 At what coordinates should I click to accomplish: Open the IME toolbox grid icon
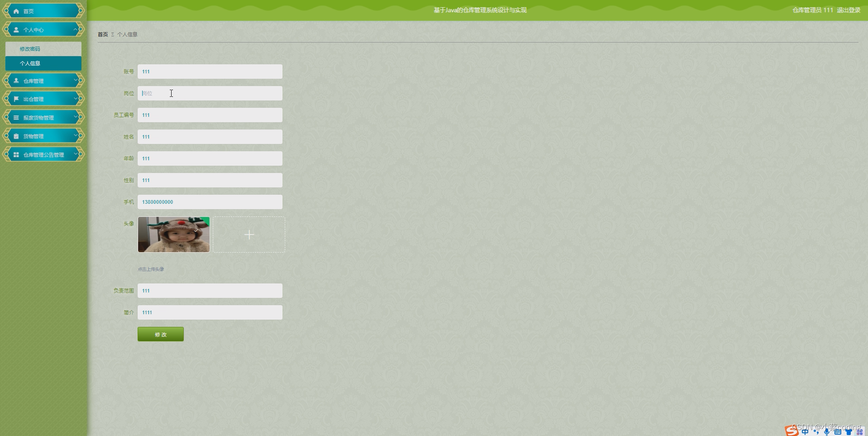[859, 431]
